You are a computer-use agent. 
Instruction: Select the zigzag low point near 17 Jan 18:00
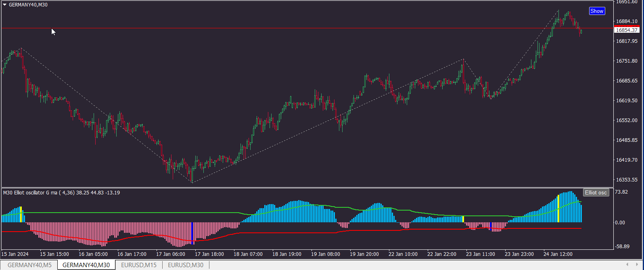tap(192, 183)
